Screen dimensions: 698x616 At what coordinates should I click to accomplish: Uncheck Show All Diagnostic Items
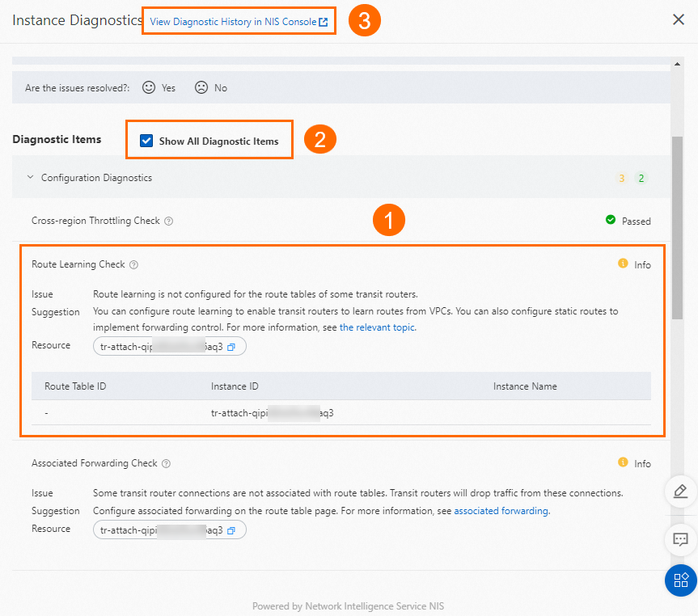click(146, 141)
